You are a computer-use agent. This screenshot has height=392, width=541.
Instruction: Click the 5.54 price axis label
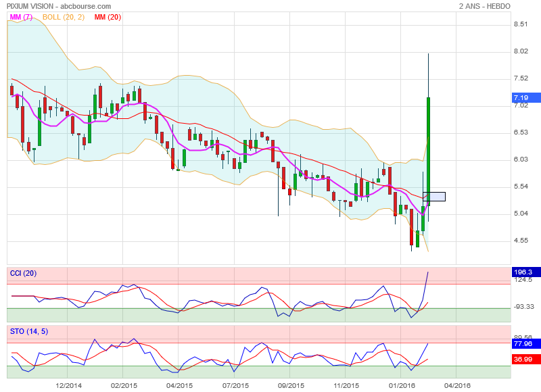[521, 187]
